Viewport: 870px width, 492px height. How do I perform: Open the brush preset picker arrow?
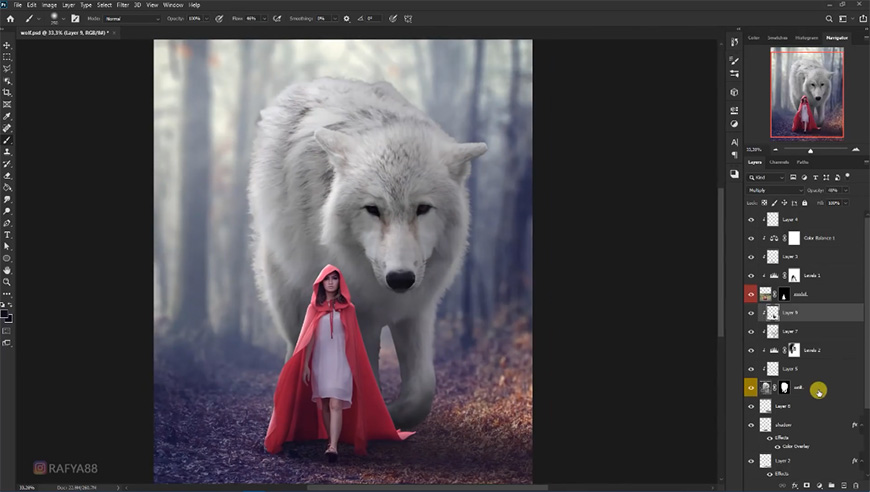[63, 18]
